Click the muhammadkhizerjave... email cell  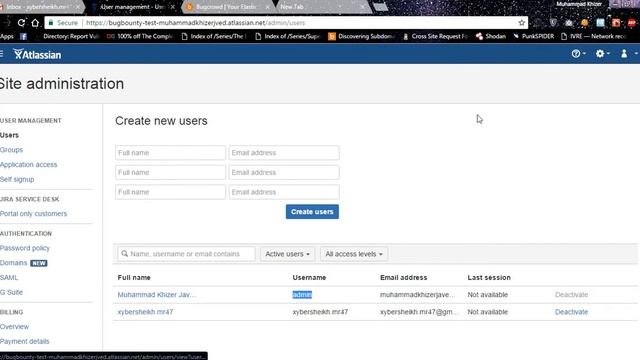417,295
